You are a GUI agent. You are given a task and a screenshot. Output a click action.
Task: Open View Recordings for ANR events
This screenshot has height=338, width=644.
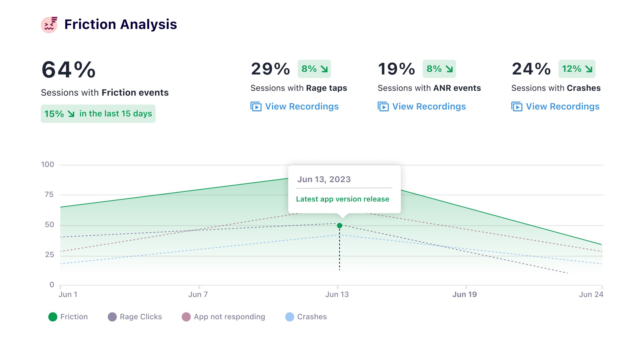pos(429,106)
